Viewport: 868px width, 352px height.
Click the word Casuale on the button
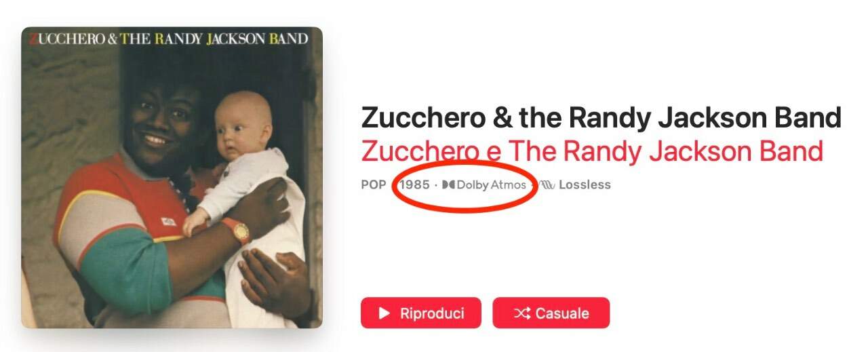coord(562,313)
